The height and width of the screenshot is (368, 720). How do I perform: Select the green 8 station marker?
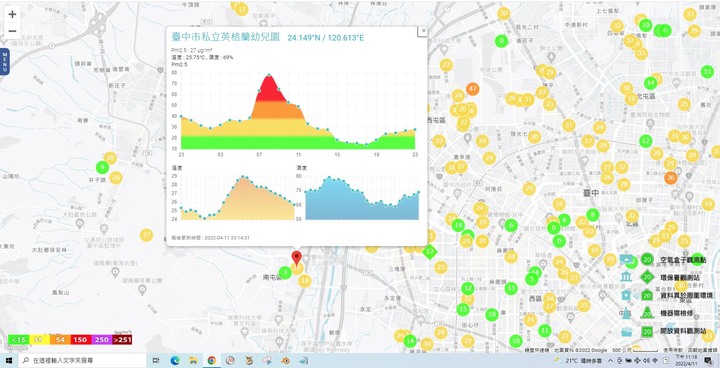593,215
